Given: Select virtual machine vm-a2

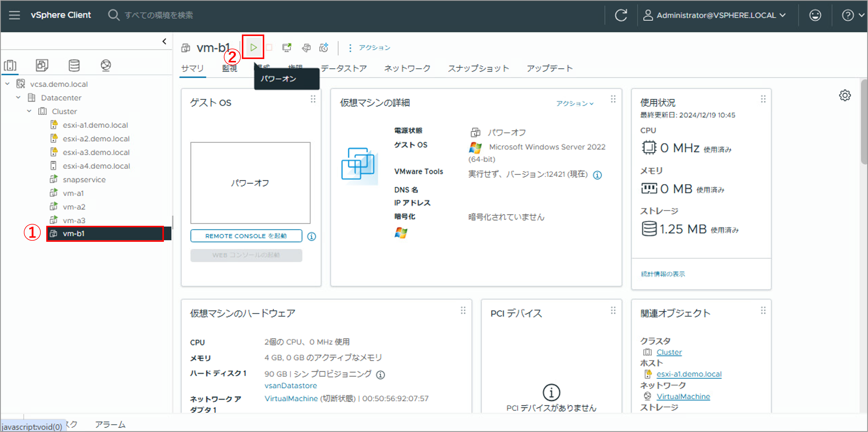Looking at the screenshot, I should (74, 207).
